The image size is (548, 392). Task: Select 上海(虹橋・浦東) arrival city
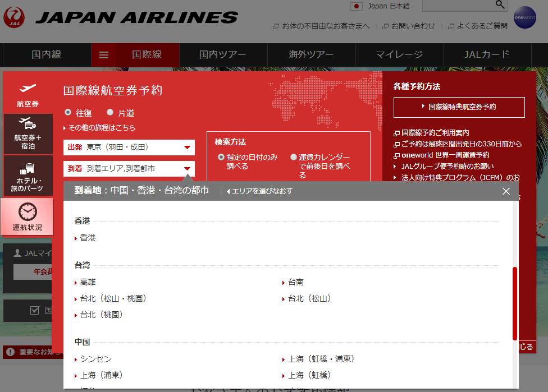[x=318, y=359]
